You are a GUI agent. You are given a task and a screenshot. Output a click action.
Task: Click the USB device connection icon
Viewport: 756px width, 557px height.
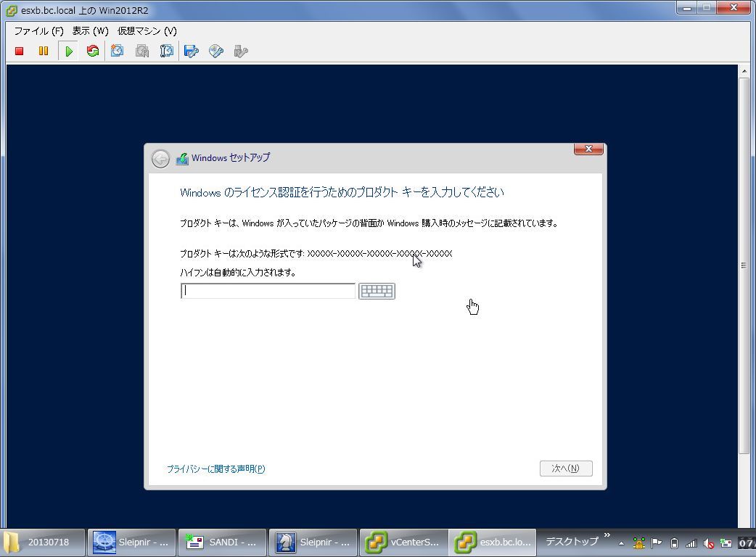click(241, 51)
